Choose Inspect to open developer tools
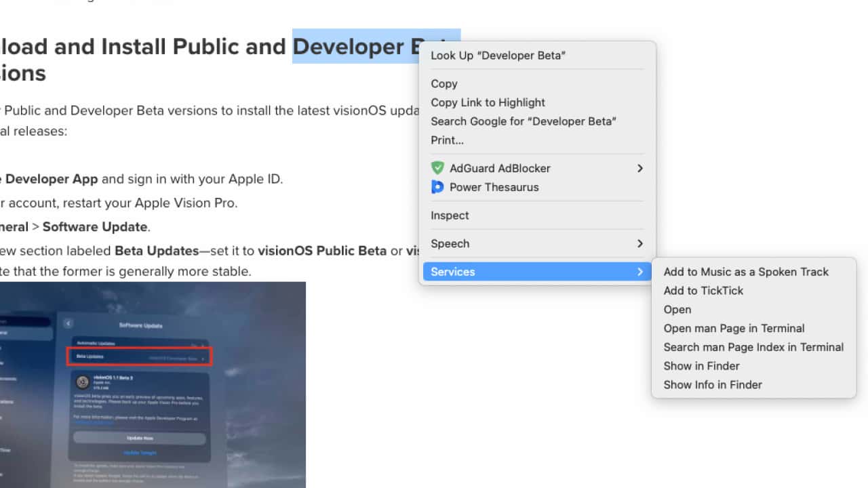The width and height of the screenshot is (868, 488). click(x=450, y=215)
